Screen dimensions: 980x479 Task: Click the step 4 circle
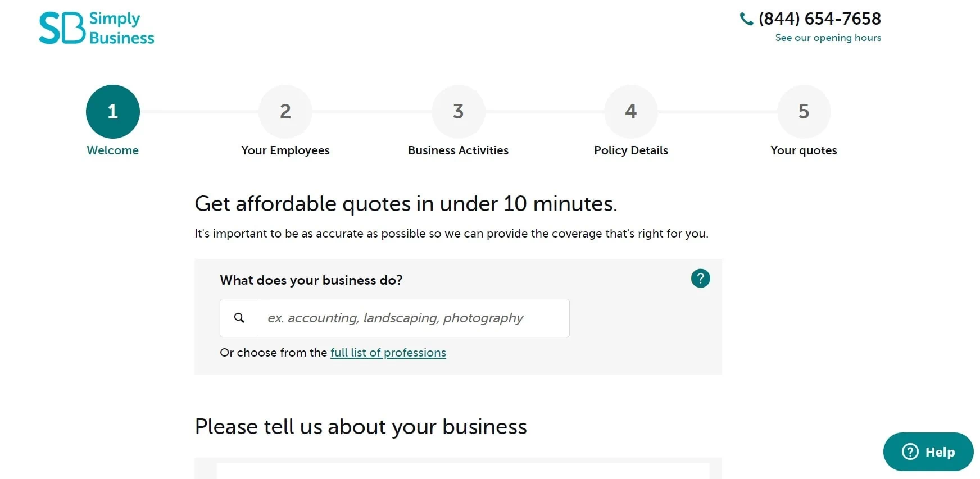coord(631,112)
